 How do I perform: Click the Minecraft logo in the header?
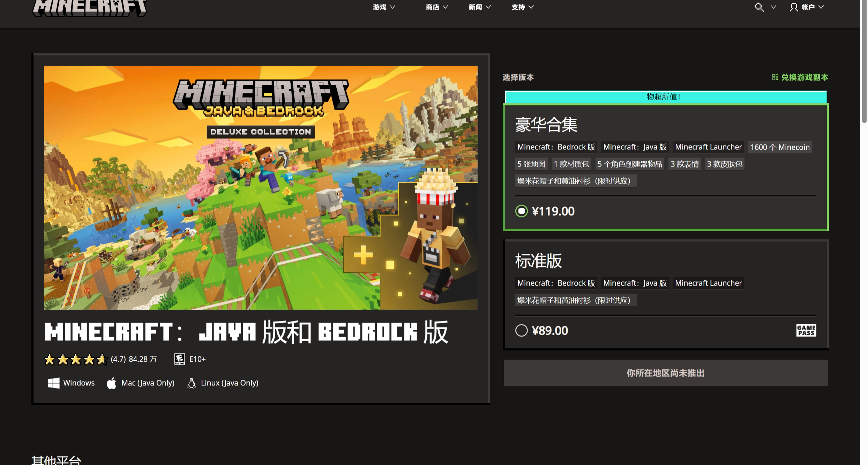pyautogui.click(x=90, y=8)
